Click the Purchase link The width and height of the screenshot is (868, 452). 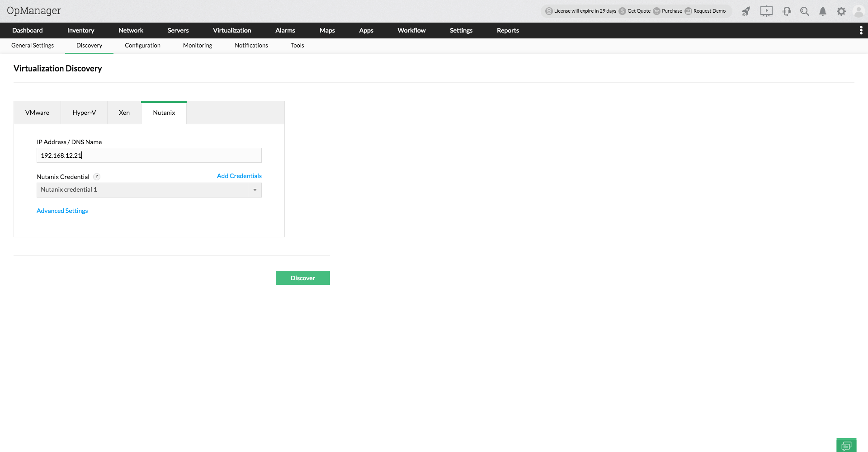click(x=668, y=11)
